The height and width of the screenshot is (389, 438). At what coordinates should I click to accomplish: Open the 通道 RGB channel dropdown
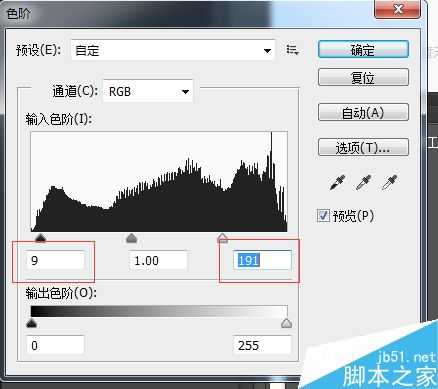(148, 91)
